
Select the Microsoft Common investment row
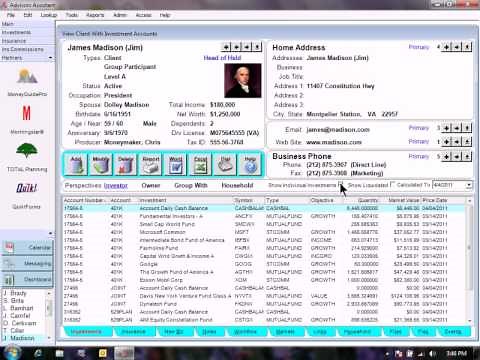click(x=265, y=232)
